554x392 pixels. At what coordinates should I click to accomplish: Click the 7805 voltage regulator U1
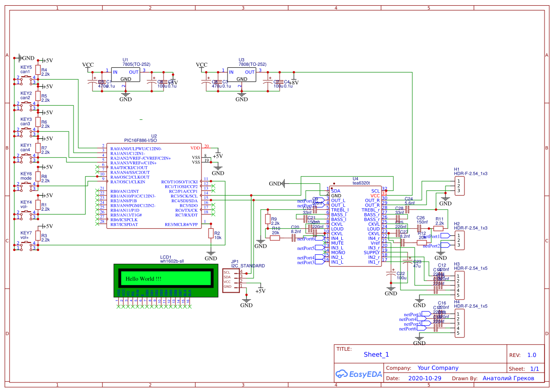point(125,74)
